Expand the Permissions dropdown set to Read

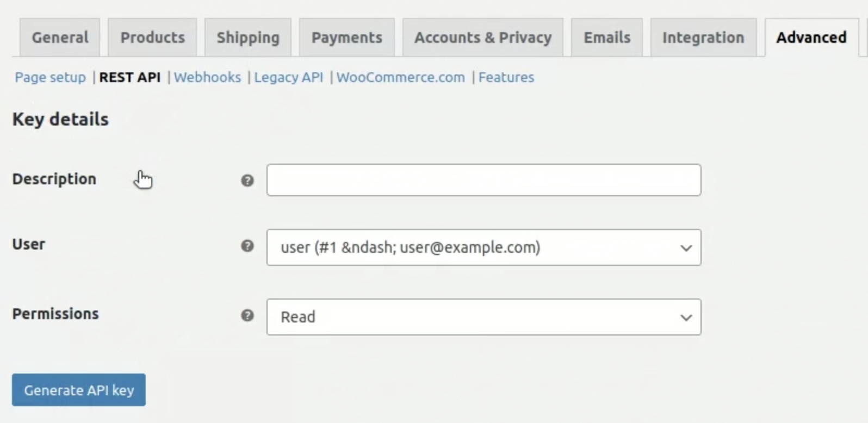(483, 317)
